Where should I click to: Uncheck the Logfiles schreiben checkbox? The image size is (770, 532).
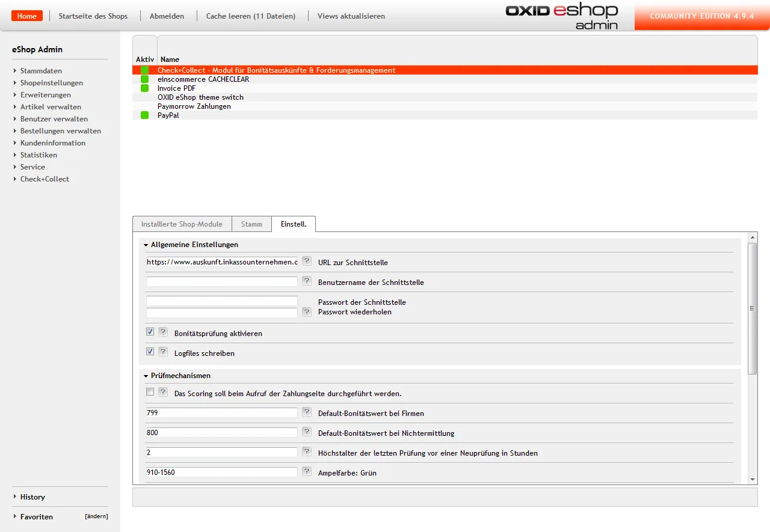pyautogui.click(x=150, y=352)
